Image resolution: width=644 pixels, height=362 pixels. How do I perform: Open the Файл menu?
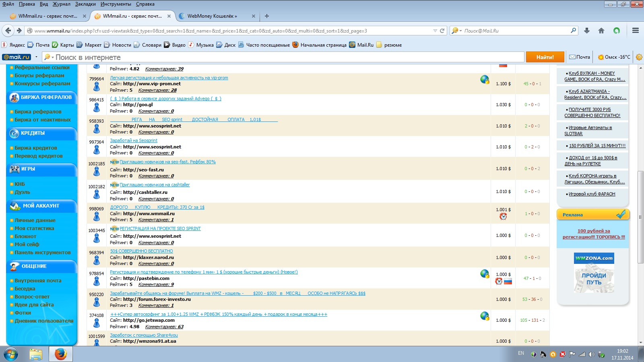(8, 4)
